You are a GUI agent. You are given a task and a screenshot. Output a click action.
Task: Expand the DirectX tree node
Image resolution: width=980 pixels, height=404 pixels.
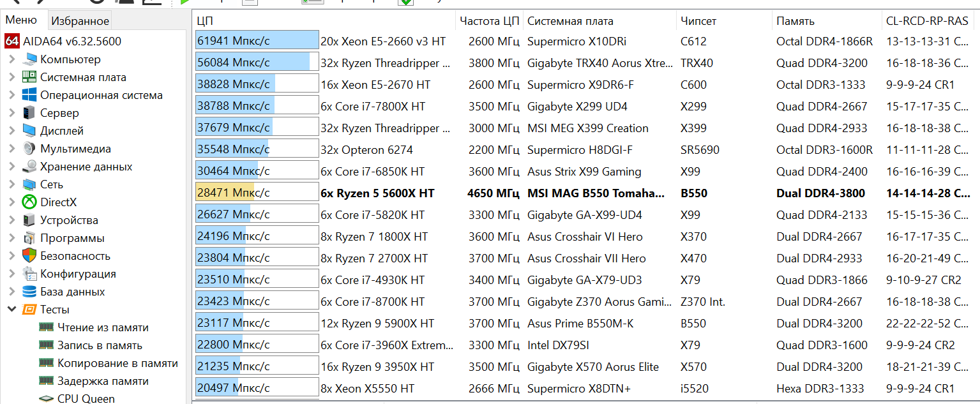point(11,202)
